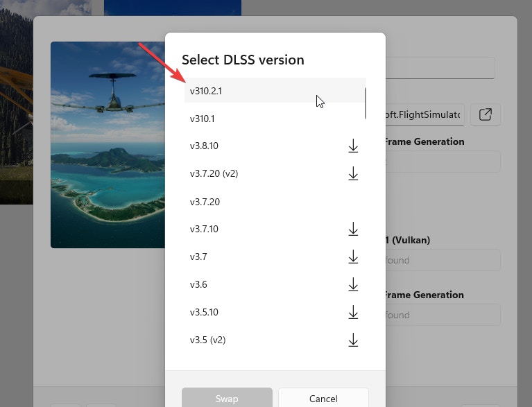Cancel the DLSS version dialog

[323, 398]
